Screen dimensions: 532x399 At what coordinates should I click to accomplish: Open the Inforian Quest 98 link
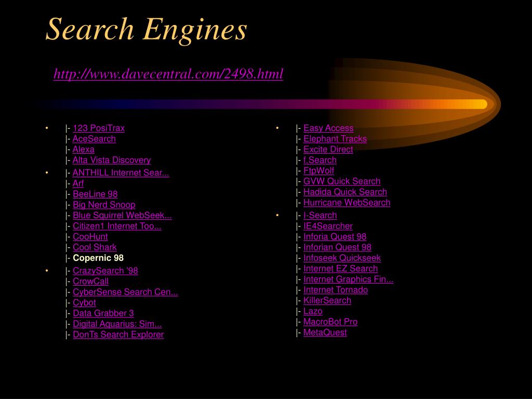point(337,247)
